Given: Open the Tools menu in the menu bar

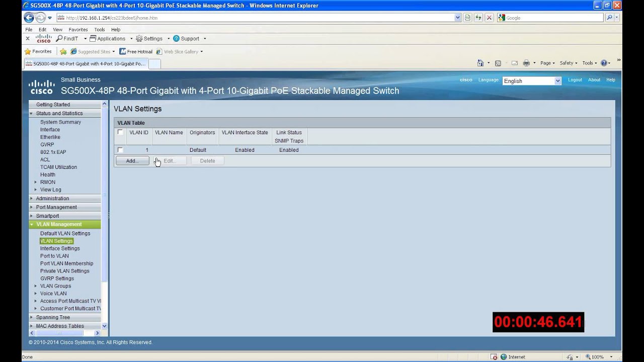Looking at the screenshot, I should (100, 30).
